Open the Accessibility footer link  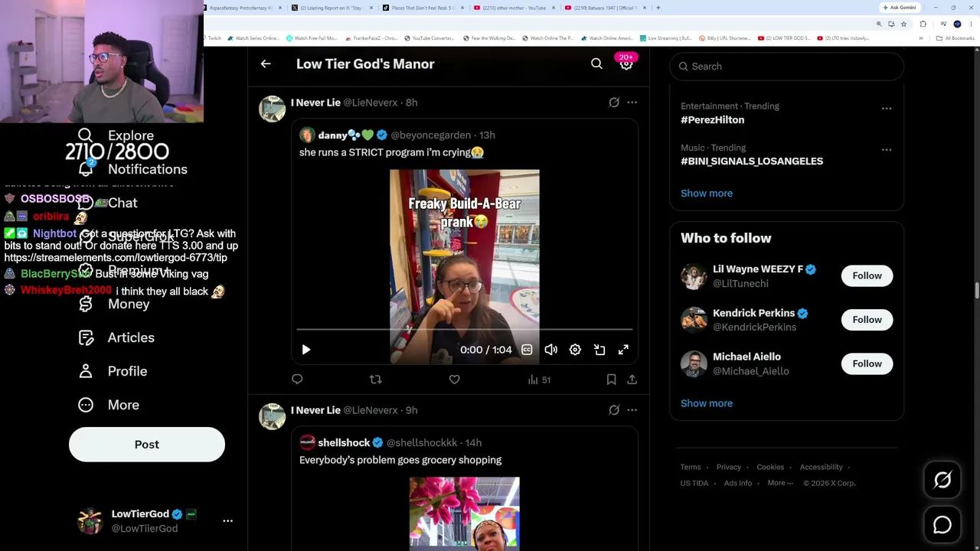822,468
